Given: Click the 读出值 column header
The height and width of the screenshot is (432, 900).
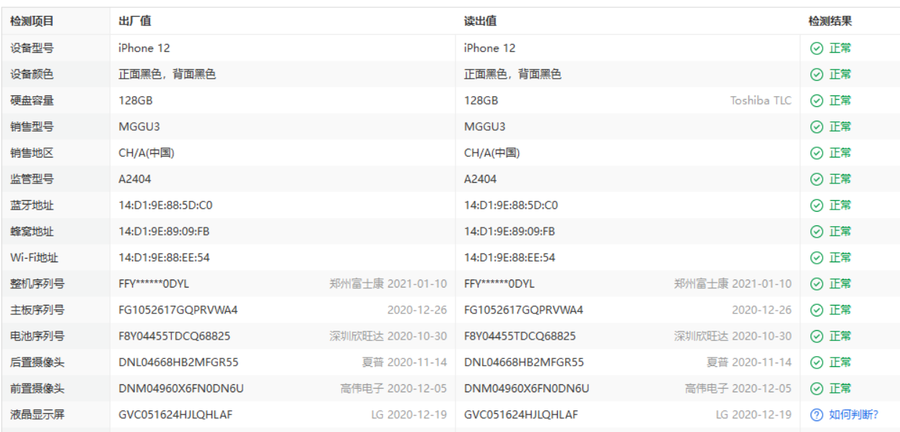Looking at the screenshot, I should [480, 22].
